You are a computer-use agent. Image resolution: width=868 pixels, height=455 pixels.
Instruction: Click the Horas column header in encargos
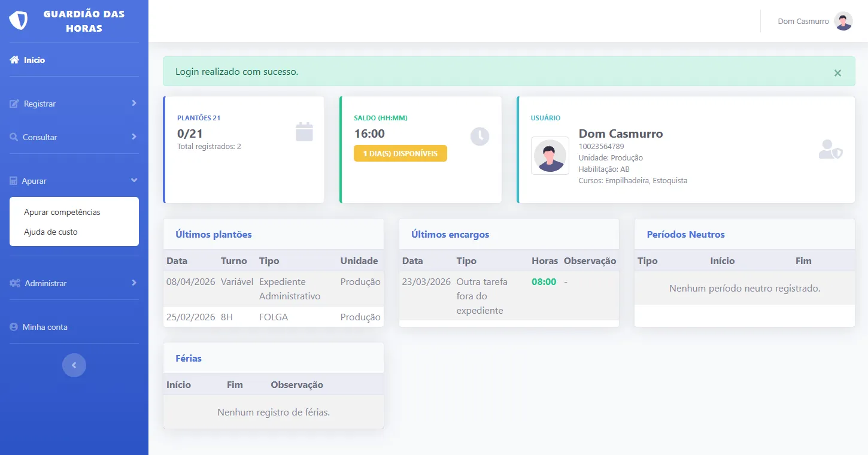pyautogui.click(x=545, y=261)
